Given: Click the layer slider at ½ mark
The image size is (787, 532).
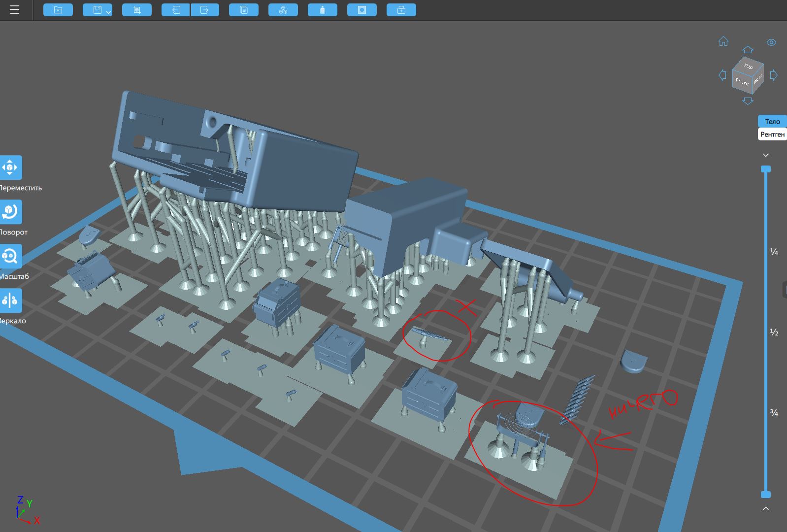Looking at the screenshot, I should point(766,332).
